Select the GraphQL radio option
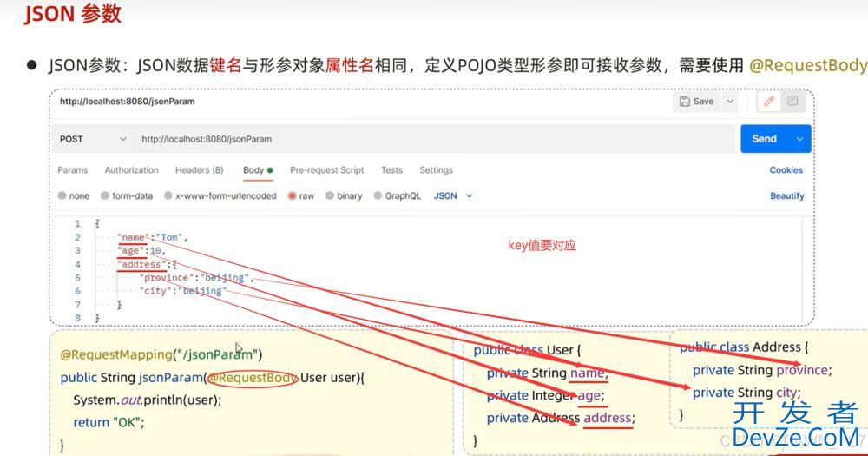The height and width of the screenshot is (456, 868). (378, 195)
